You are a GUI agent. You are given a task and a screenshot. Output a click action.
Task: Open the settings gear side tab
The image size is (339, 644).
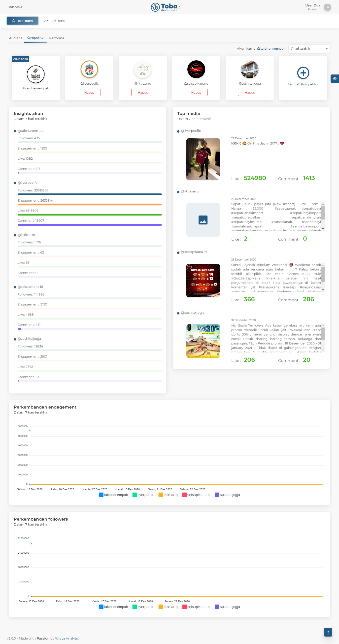335,79
